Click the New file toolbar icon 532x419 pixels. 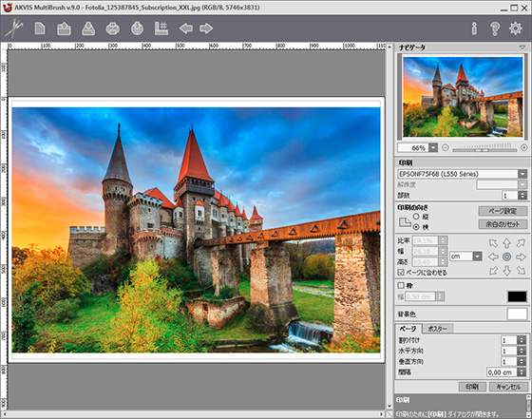coord(40,29)
